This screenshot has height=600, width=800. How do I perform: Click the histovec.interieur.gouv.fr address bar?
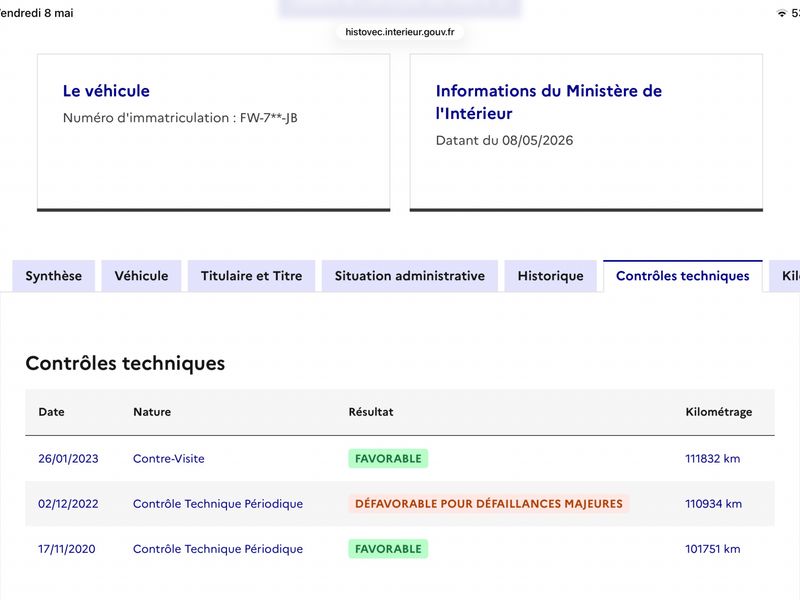pyautogui.click(x=400, y=32)
